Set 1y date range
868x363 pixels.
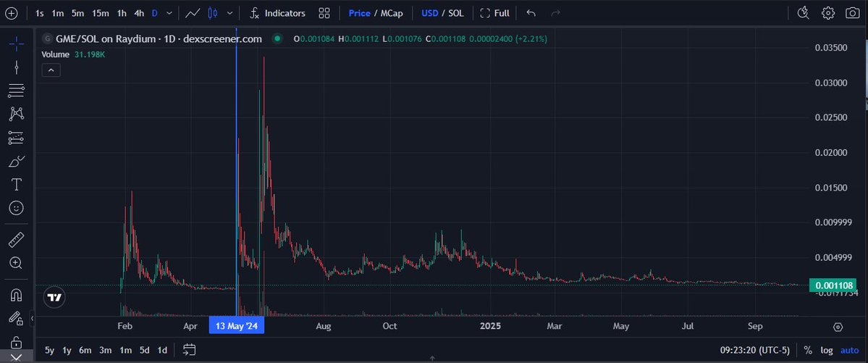click(67, 350)
